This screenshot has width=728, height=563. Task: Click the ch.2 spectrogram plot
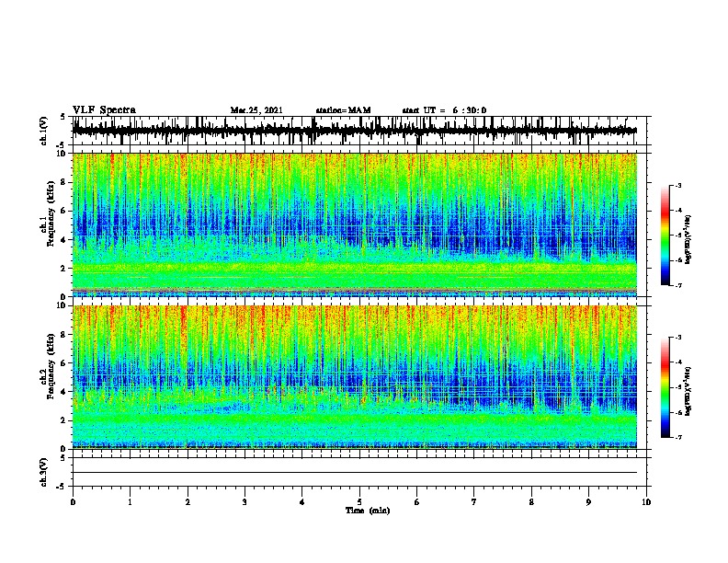tap(355, 377)
